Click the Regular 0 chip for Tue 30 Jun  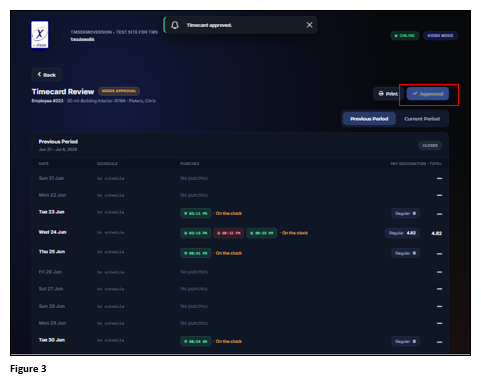tap(405, 341)
